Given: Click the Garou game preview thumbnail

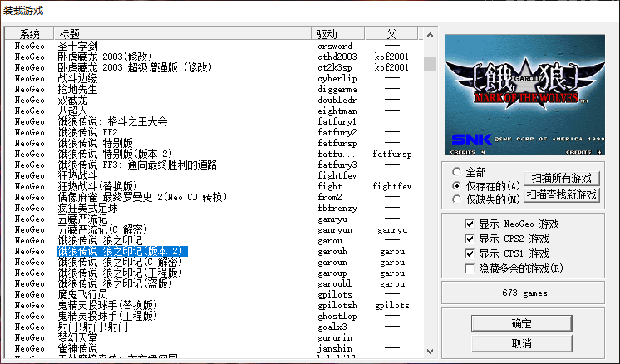Looking at the screenshot, I should tap(524, 95).
